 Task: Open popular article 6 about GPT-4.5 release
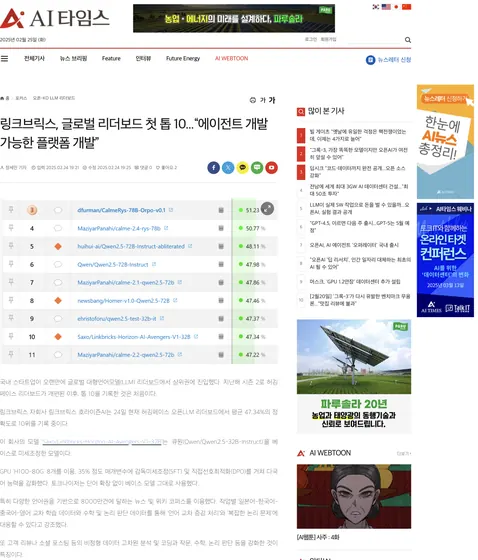click(359, 226)
